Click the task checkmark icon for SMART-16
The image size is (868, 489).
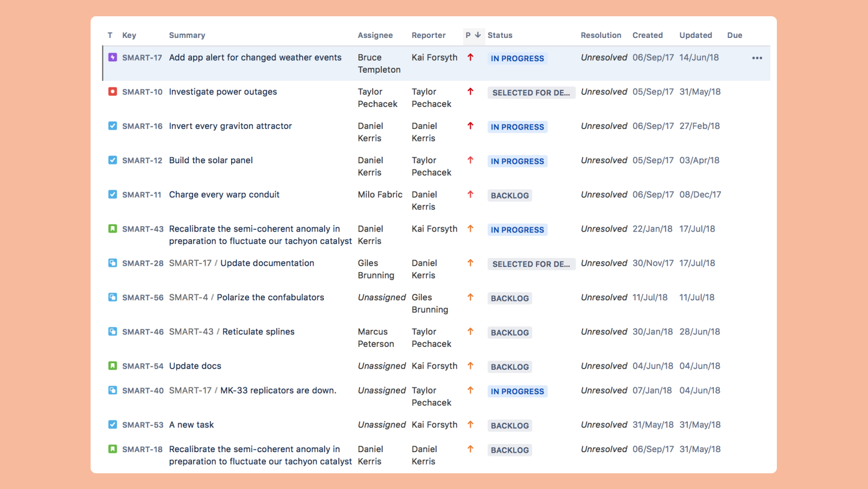click(x=112, y=126)
